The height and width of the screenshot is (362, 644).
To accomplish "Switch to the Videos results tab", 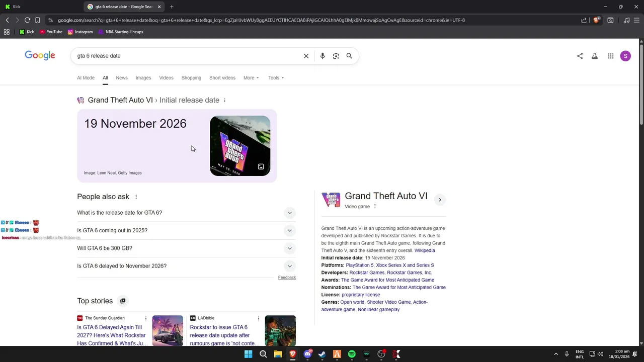I will click(166, 78).
